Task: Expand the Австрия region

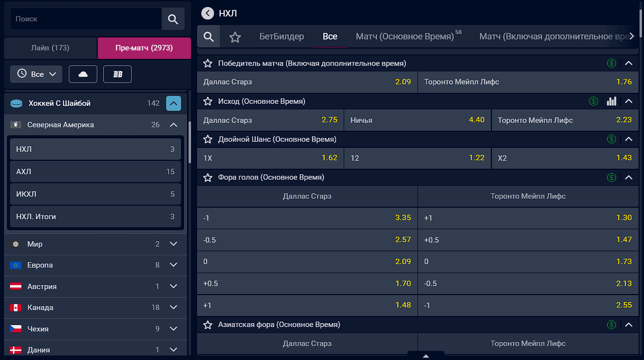Action: click(174, 287)
